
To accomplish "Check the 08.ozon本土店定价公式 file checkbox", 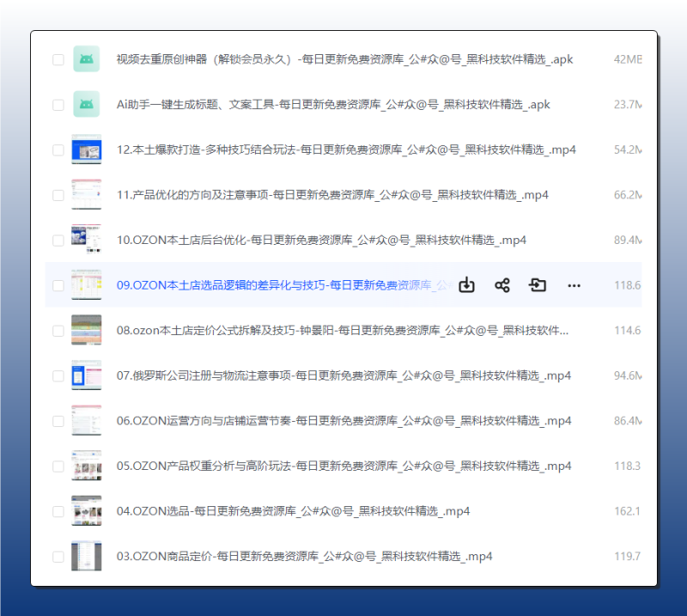I will [x=58, y=330].
